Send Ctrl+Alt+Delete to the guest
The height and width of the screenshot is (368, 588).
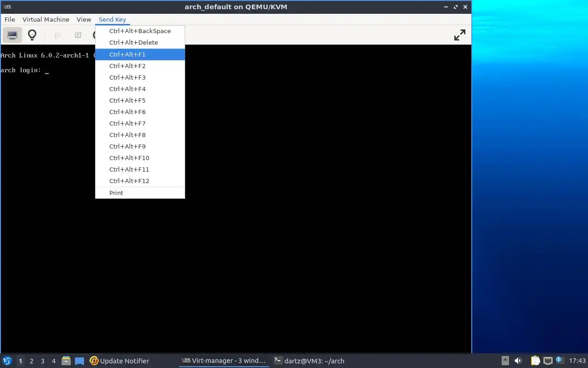[140, 42]
